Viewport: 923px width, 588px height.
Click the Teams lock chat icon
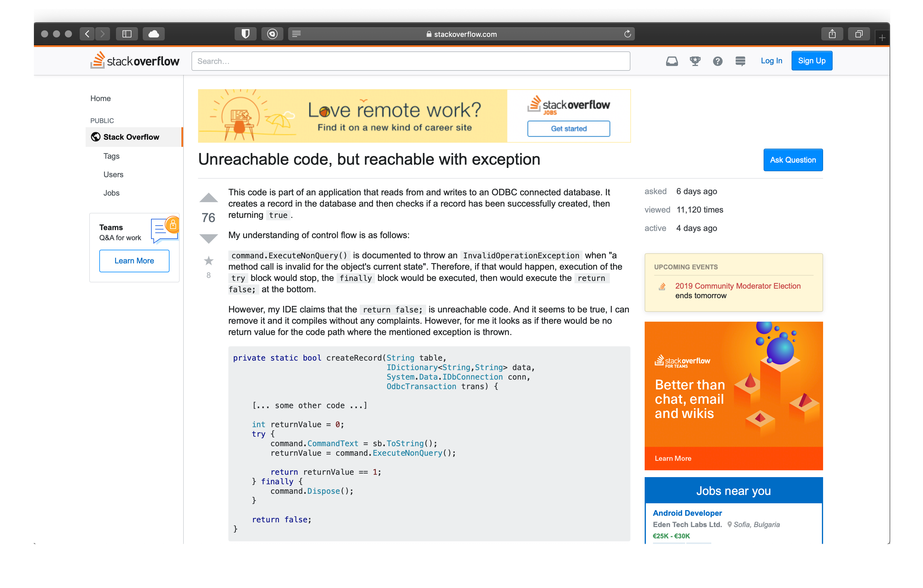[x=165, y=230]
